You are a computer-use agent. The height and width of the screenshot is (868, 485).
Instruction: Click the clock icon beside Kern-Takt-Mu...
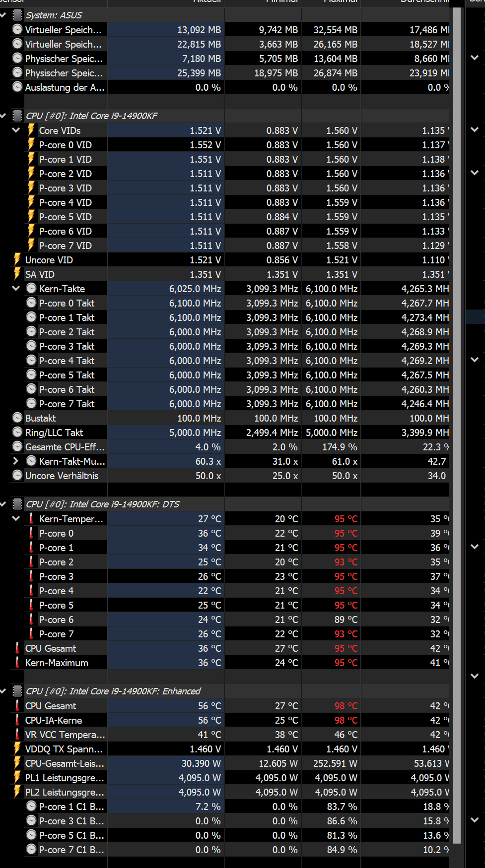(x=31, y=461)
